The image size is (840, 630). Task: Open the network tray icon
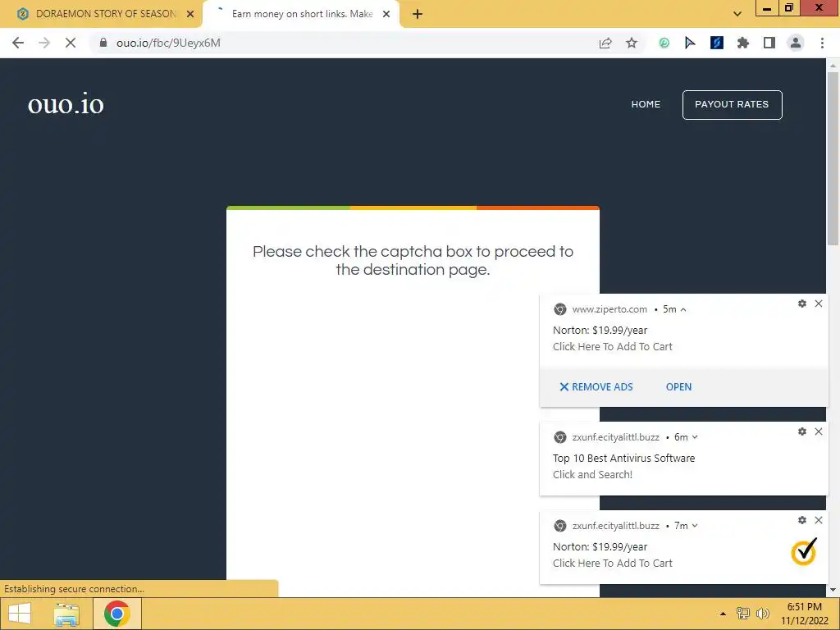[x=743, y=614]
